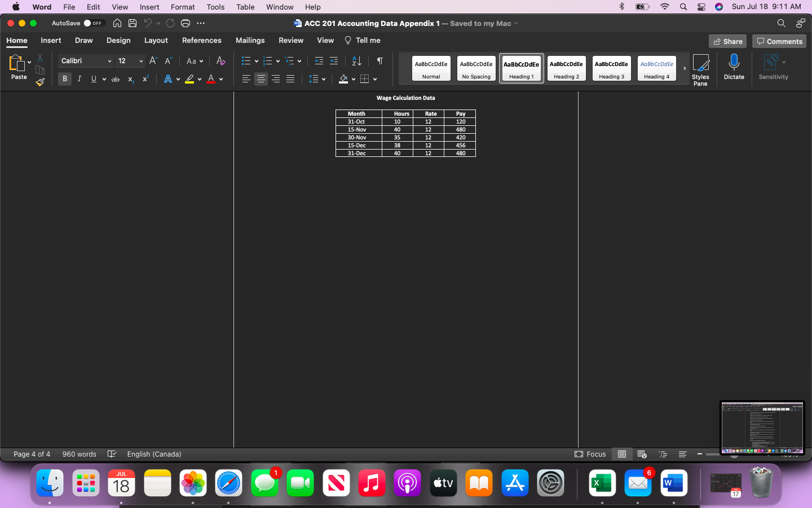Open the line spacing dropdown
This screenshot has height=508, width=812.
(x=323, y=79)
